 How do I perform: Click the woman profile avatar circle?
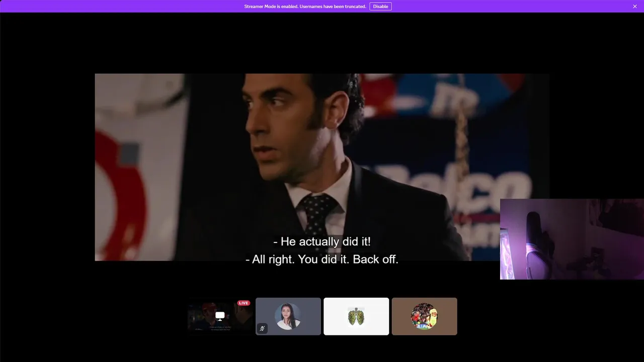(288, 316)
